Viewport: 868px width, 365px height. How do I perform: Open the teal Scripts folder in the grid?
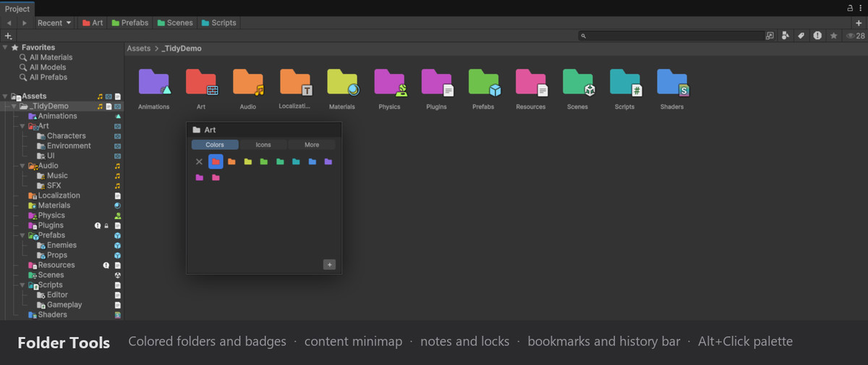click(625, 83)
